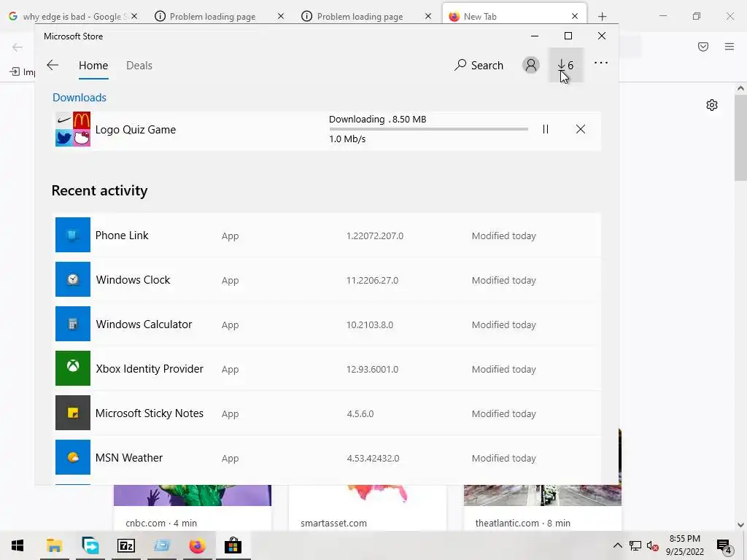Image resolution: width=747 pixels, height=560 pixels.
Task: Click the Logo Quiz Game icon
Action: 73,129
